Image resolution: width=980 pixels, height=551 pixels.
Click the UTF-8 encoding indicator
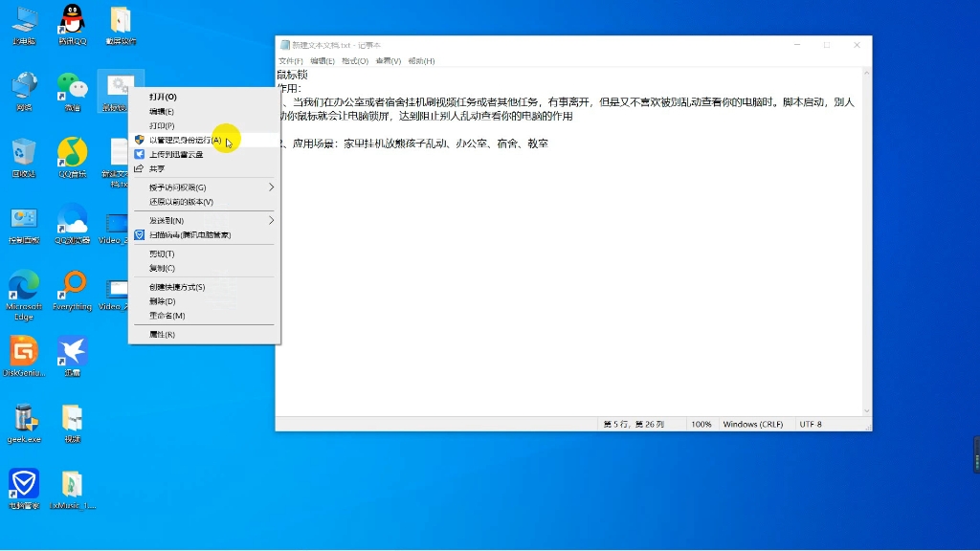(x=810, y=423)
